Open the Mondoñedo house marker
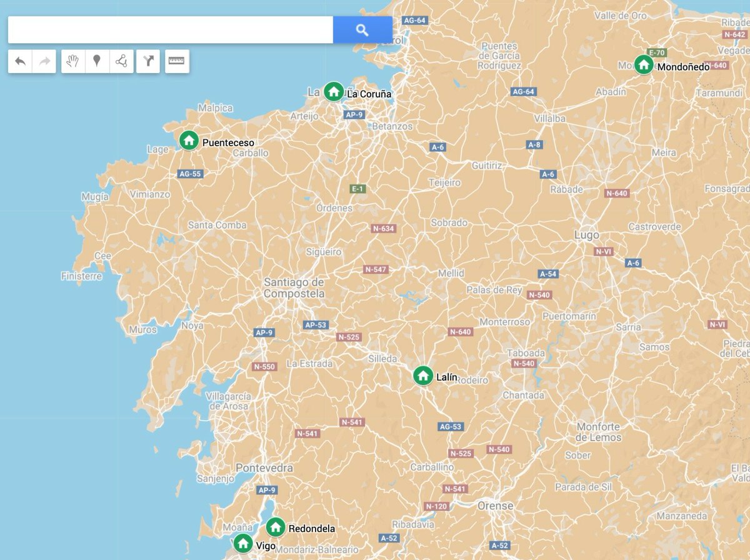The image size is (750, 560). tap(644, 64)
